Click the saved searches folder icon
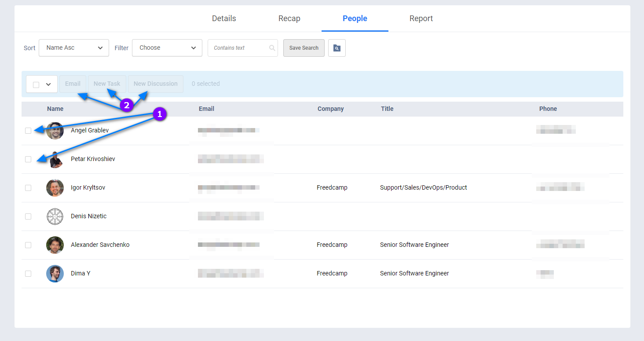 point(337,48)
